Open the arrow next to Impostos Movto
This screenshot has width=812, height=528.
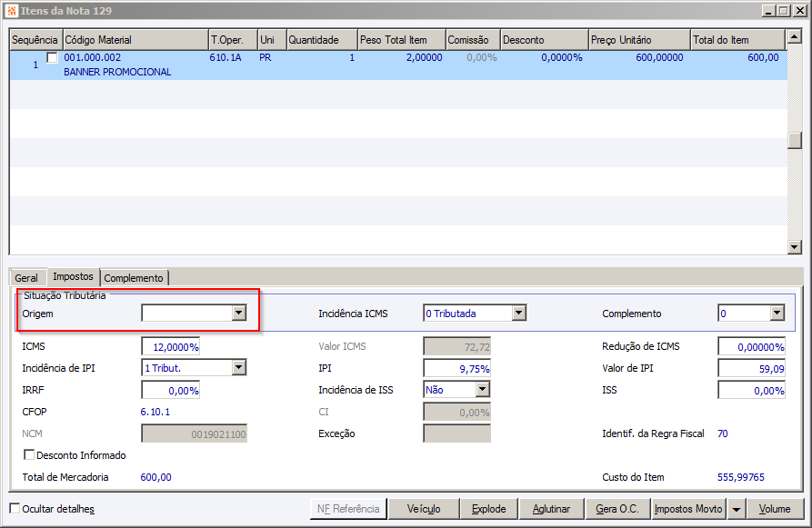tap(736, 509)
